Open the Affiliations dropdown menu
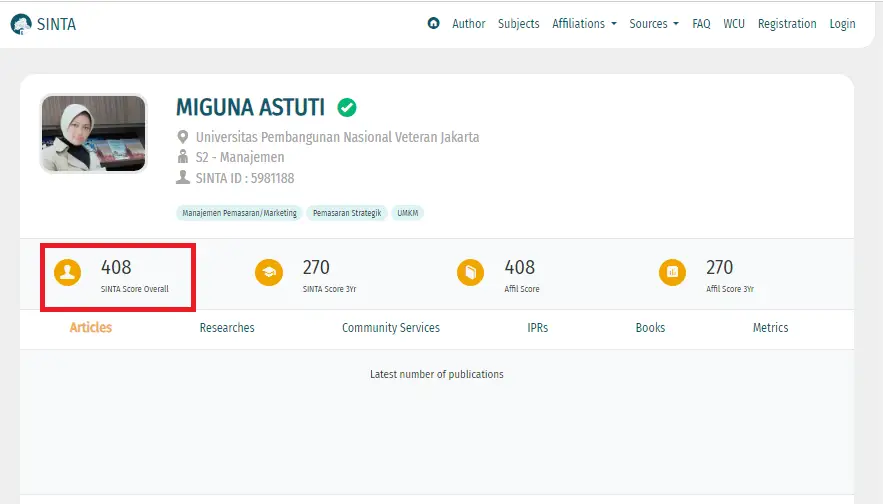Image resolution: width=883 pixels, height=504 pixels. pyautogui.click(x=584, y=24)
